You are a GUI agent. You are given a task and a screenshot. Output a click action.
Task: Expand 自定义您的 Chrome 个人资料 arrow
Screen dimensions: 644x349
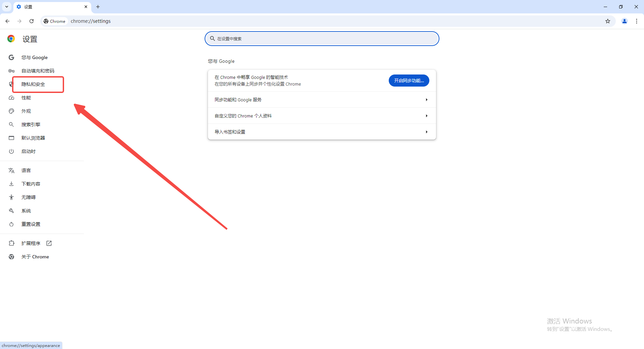pyautogui.click(x=427, y=116)
